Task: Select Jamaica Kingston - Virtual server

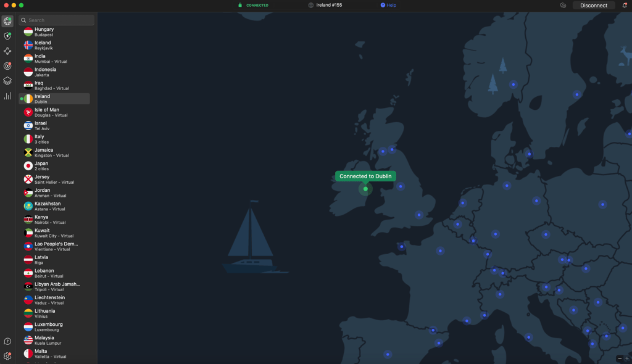Action: click(x=54, y=152)
